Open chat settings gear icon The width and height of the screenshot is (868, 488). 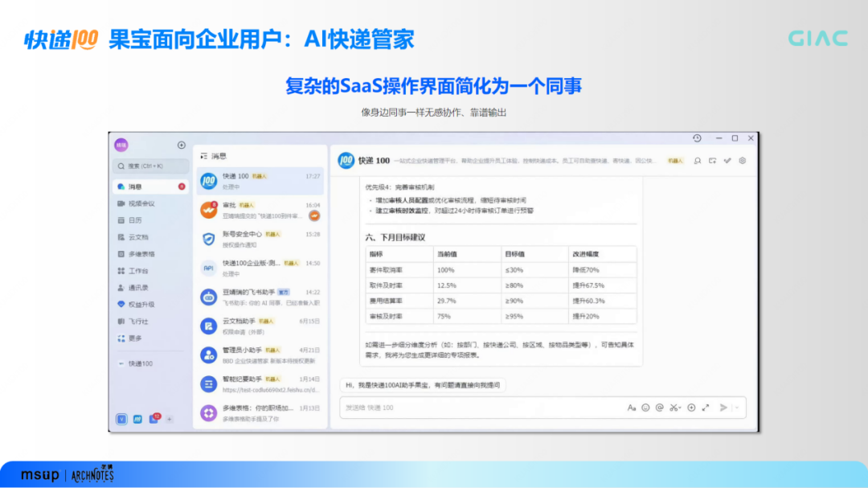coord(743,161)
